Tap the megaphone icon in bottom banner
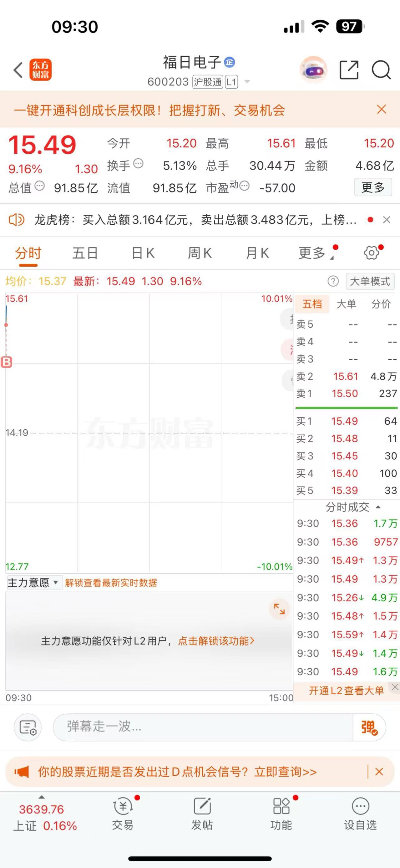This screenshot has height=868, width=400. [x=21, y=772]
